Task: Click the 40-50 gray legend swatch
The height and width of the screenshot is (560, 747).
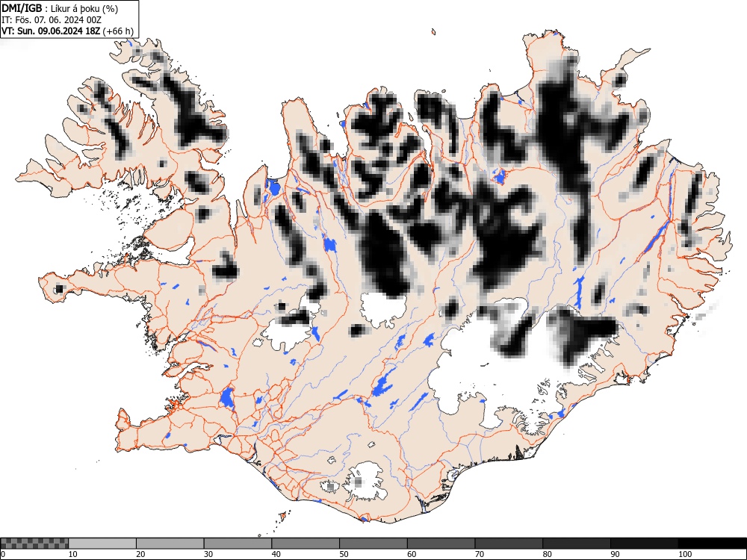Action: [306, 543]
